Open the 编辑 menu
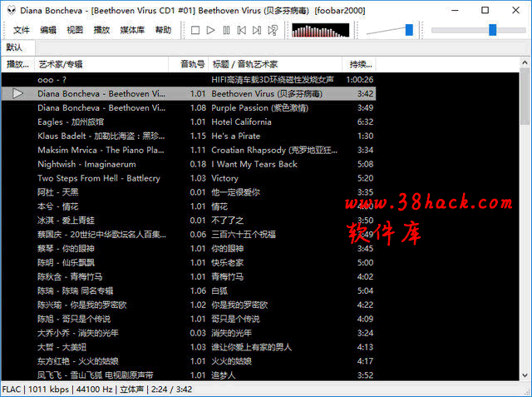This screenshot has height=397, width=532. [48, 30]
